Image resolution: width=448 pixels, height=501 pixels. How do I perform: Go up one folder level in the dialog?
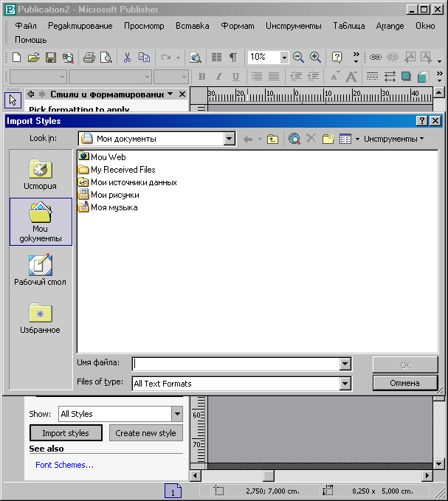click(x=273, y=139)
